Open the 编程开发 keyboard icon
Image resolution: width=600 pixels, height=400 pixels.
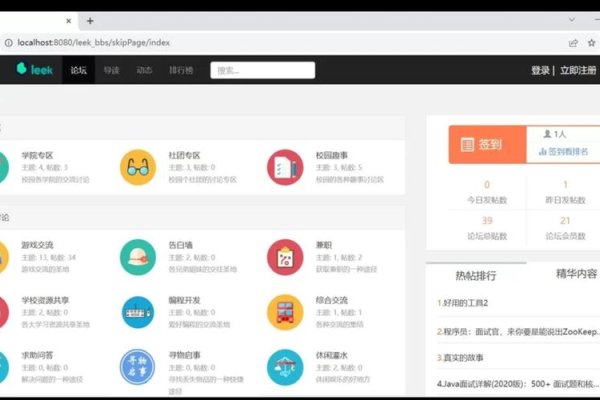pos(138,312)
